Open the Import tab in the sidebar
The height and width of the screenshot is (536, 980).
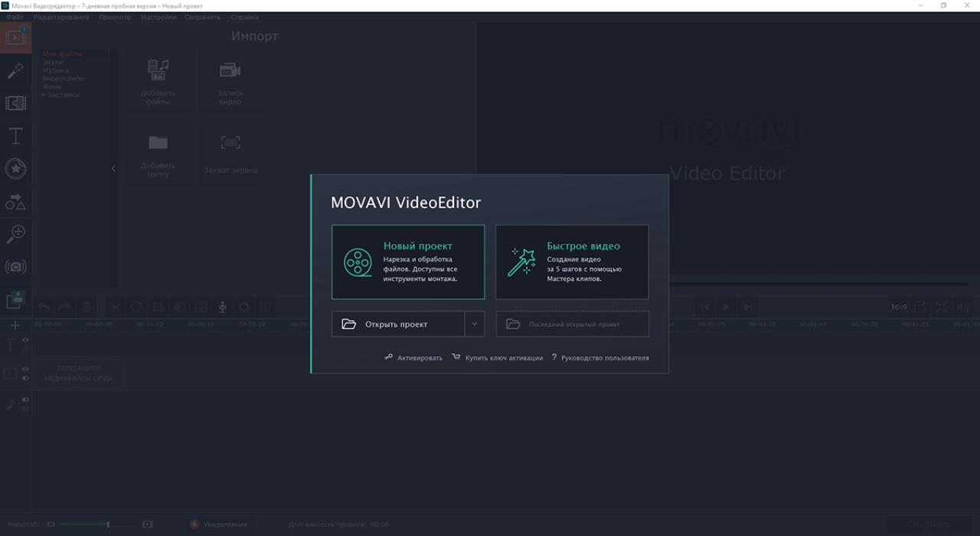click(15, 37)
